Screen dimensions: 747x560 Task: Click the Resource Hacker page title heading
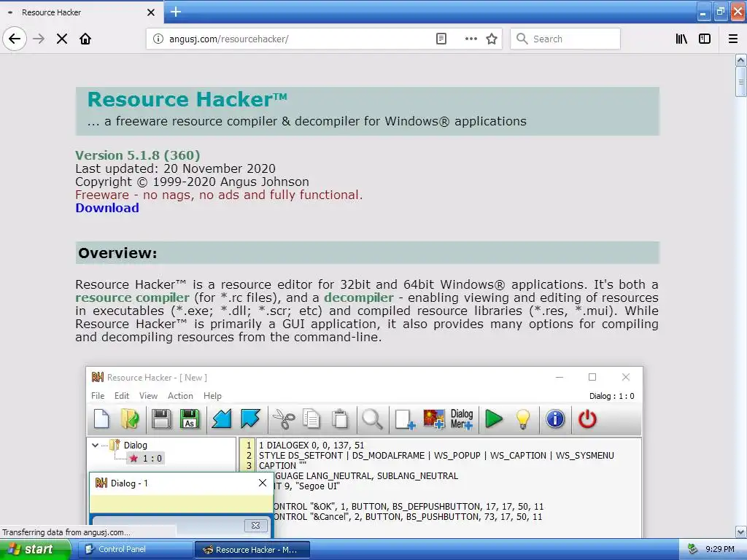pyautogui.click(x=187, y=99)
